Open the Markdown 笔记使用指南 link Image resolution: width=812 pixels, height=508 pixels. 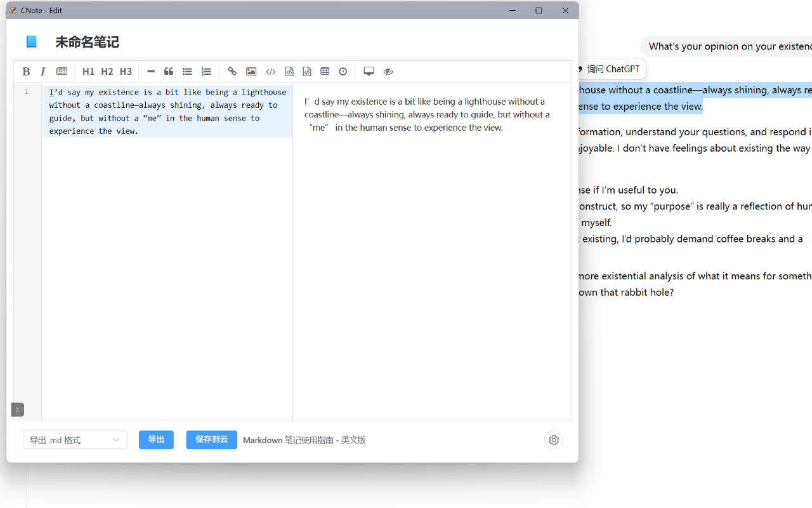click(304, 440)
